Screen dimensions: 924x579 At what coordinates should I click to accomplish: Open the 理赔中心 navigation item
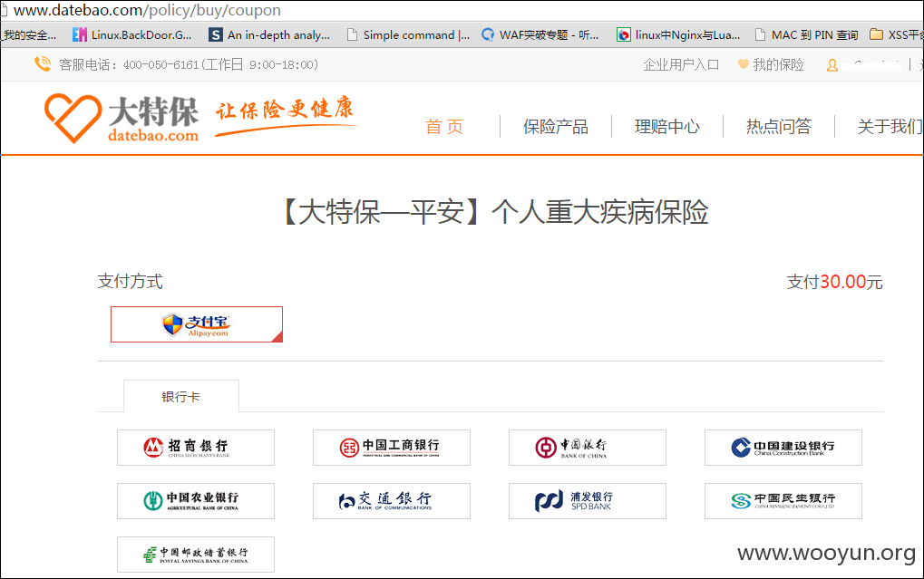click(x=667, y=127)
